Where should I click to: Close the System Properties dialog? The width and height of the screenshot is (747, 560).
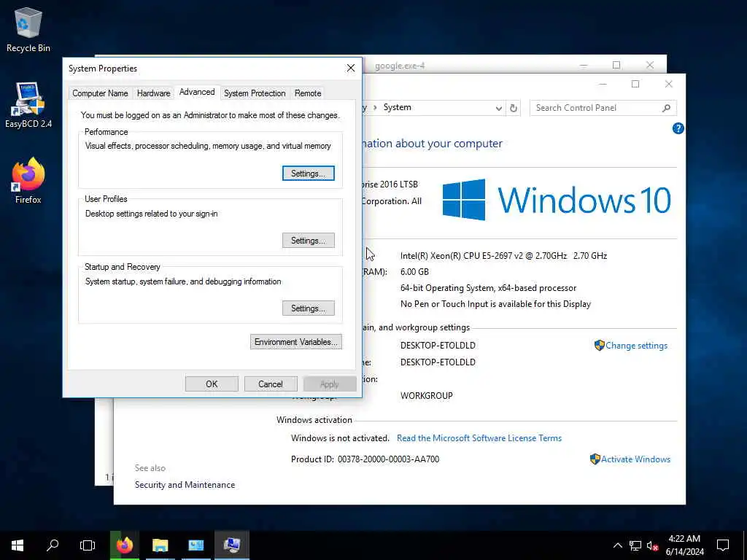pyautogui.click(x=351, y=68)
